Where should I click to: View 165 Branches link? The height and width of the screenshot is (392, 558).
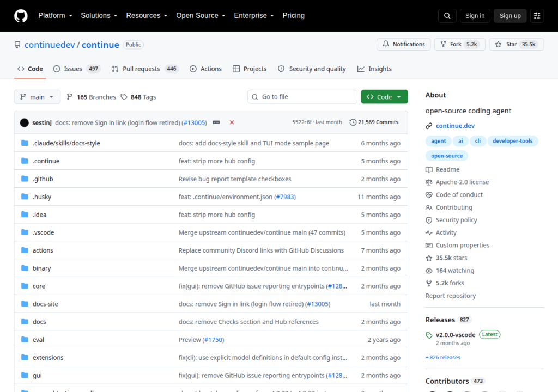[91, 97]
